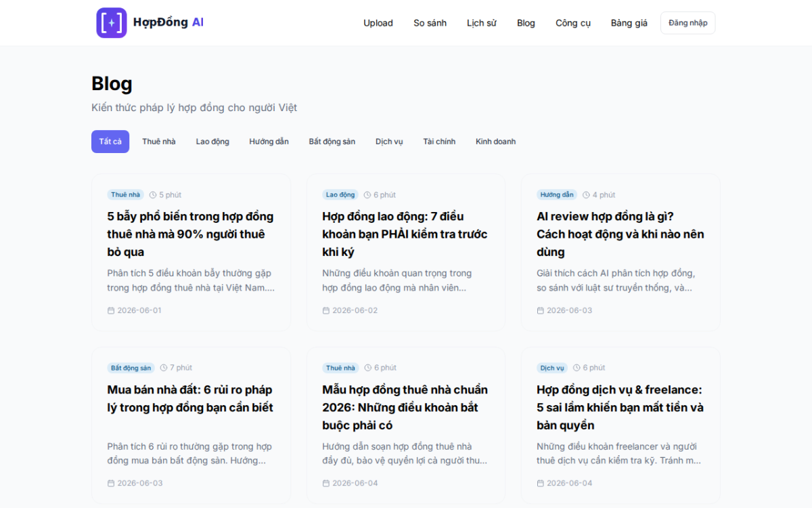Image resolution: width=812 pixels, height=508 pixels.
Task: Click the calendar icon on the Mẫu hợp đồng card
Action: click(325, 484)
